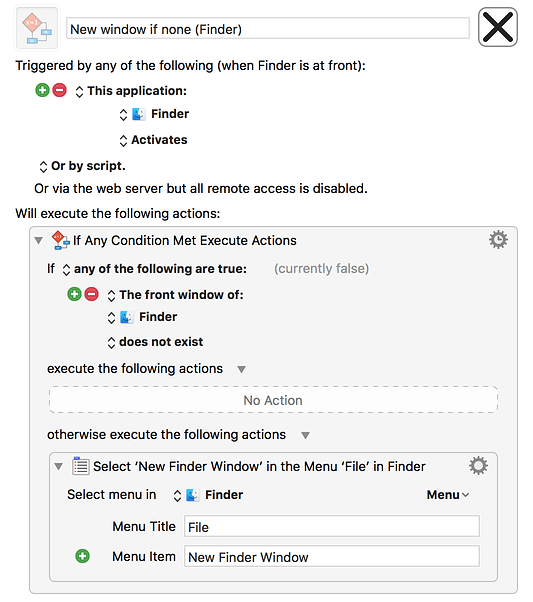Remove the application trigger with red minus
Screen dimensions: 533x602
pyautogui.click(x=60, y=90)
